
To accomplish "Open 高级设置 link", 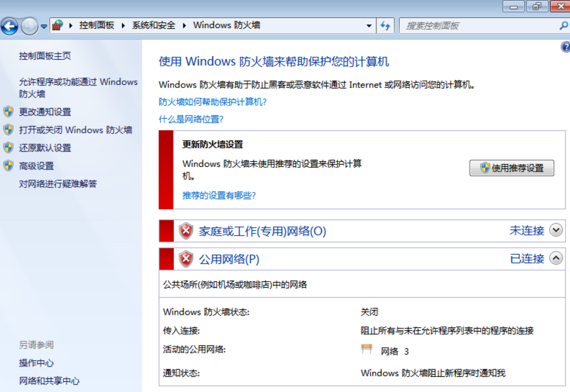I will point(36,166).
